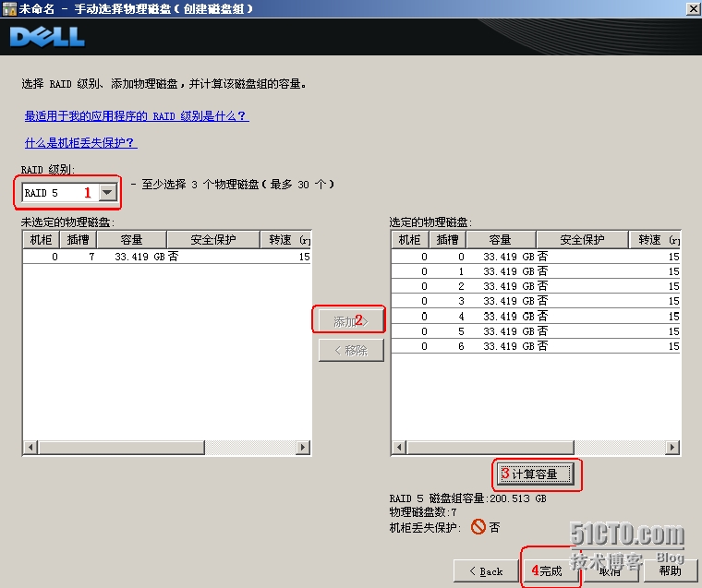Sort selected disks by 插槽 column header
Image resolution: width=702 pixels, height=588 pixels.
click(x=447, y=240)
